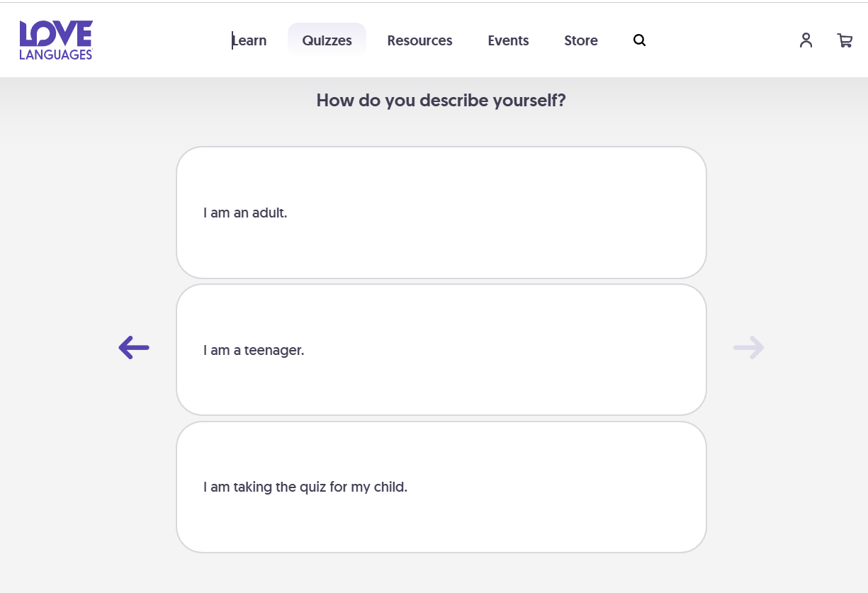Open the Store menu

tap(580, 40)
